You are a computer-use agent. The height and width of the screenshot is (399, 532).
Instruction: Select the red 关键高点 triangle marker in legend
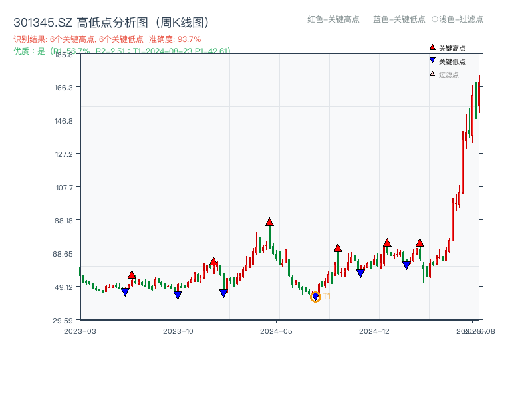pyautogui.click(x=431, y=47)
